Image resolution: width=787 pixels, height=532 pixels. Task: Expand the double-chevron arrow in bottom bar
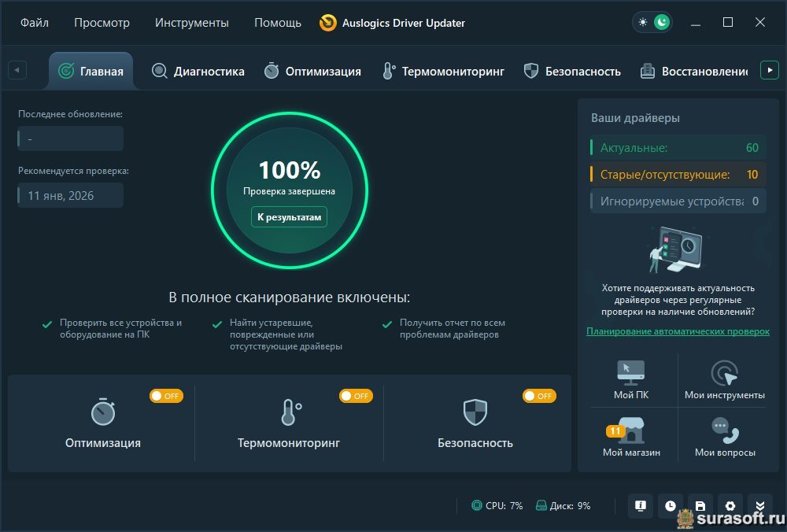759,506
